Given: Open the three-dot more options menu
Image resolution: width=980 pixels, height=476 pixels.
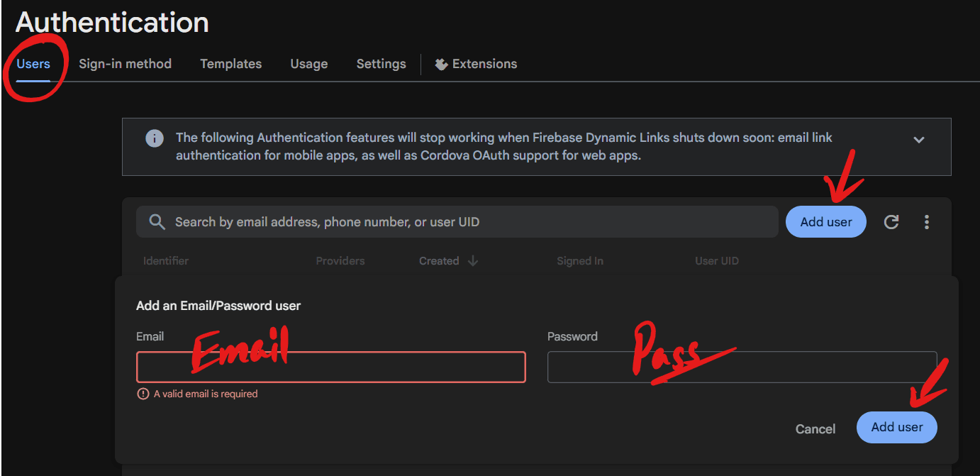Looking at the screenshot, I should click(927, 222).
